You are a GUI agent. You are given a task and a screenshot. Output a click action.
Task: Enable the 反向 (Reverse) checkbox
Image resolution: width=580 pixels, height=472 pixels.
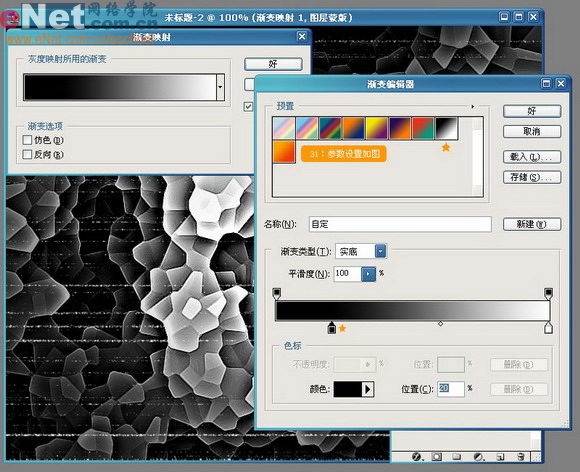click(x=27, y=154)
